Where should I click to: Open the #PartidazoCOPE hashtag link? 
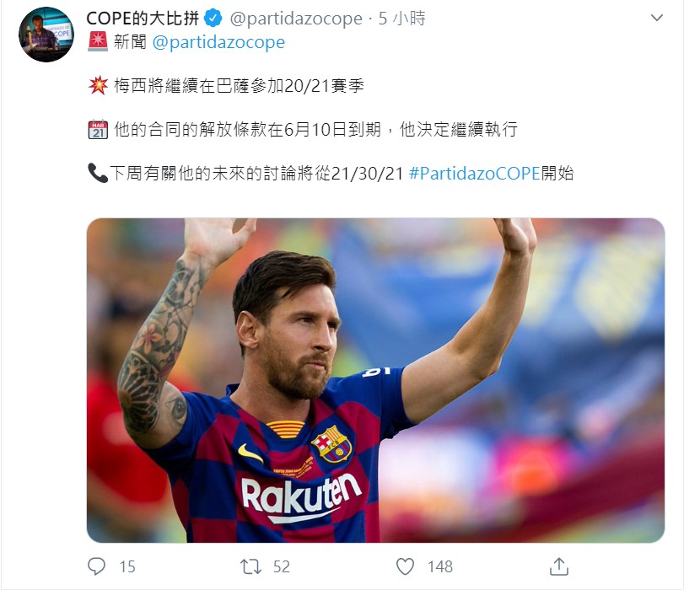click(475, 173)
